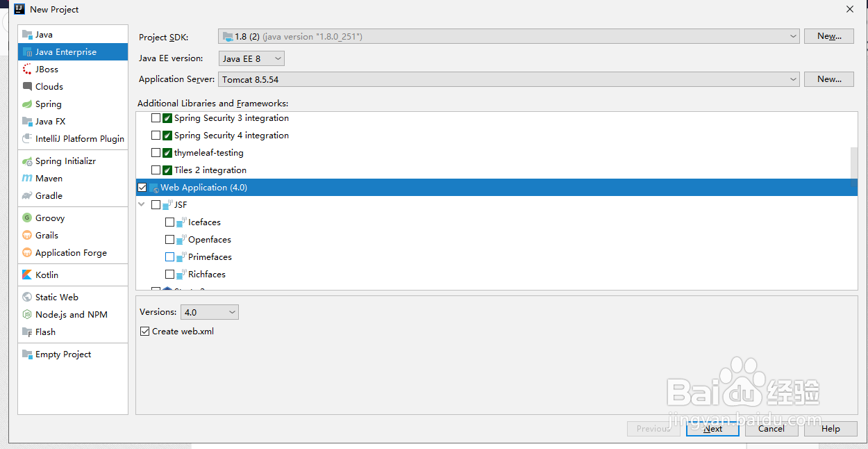Select the Kotlin icon

coord(27,275)
